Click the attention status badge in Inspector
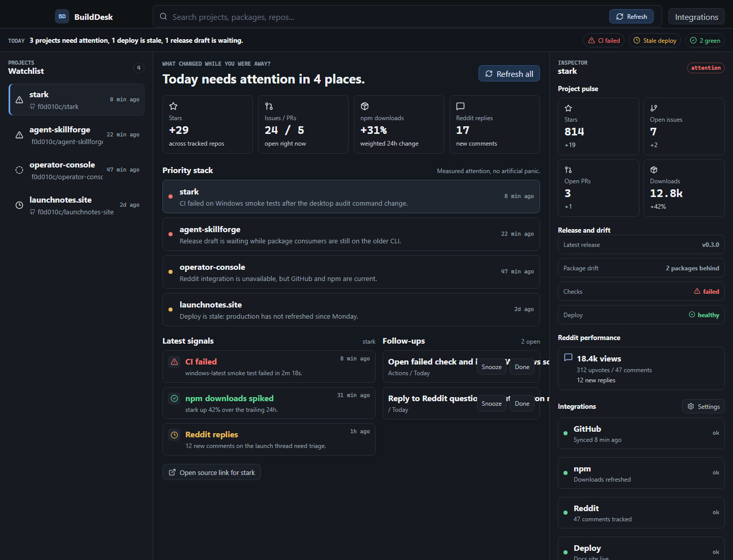The width and height of the screenshot is (733, 560). point(706,68)
